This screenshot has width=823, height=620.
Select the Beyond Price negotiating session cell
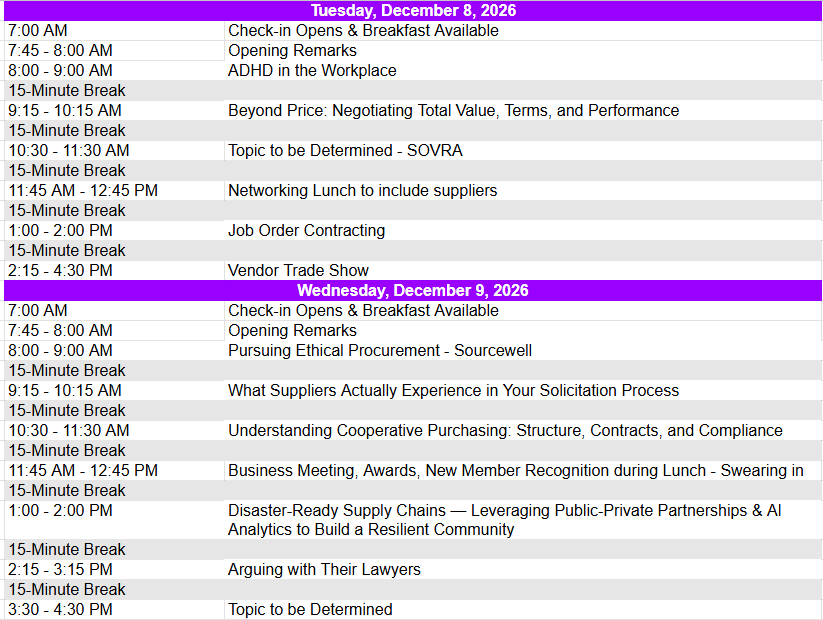523,110
